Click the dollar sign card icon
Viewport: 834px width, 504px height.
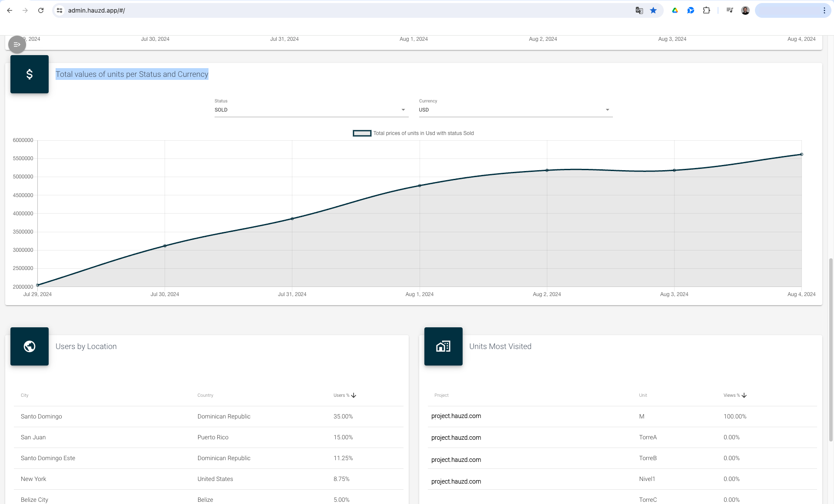click(x=30, y=74)
